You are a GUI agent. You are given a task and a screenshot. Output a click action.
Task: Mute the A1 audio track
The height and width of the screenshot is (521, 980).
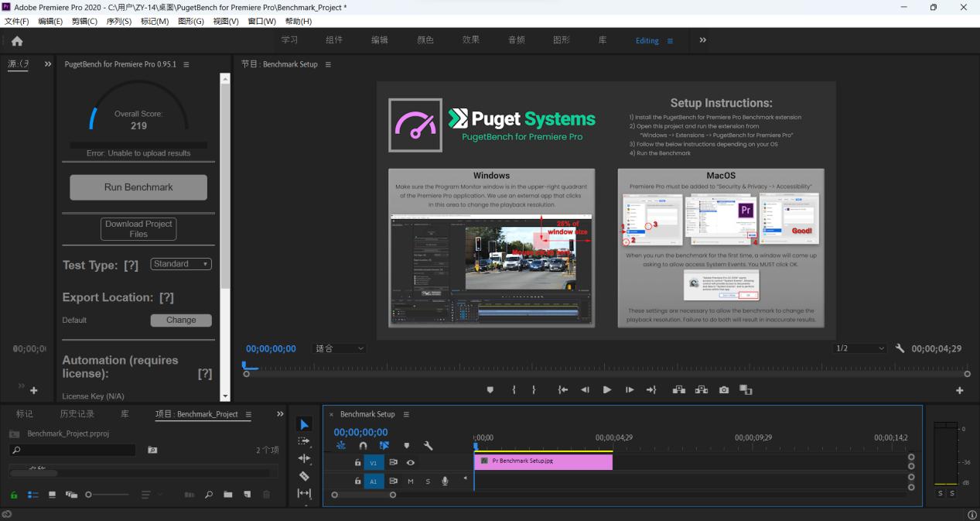[x=411, y=482]
